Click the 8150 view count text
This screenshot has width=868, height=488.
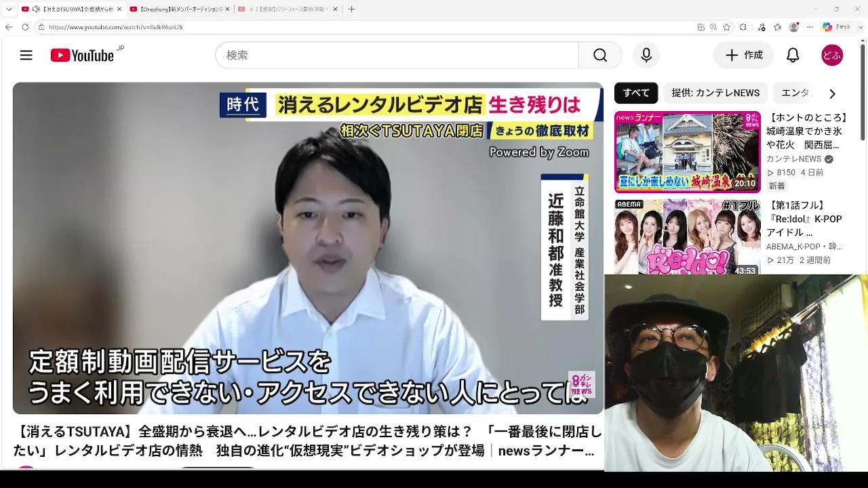pos(786,173)
